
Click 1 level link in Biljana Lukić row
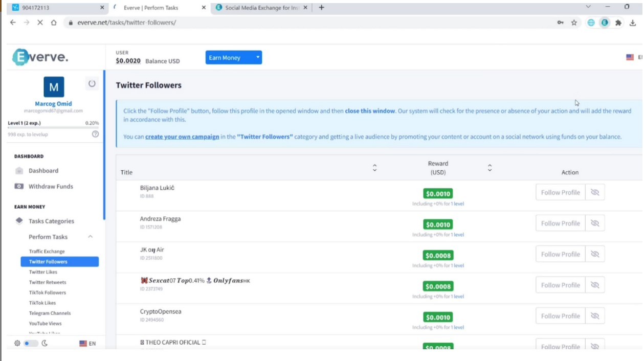click(x=457, y=204)
